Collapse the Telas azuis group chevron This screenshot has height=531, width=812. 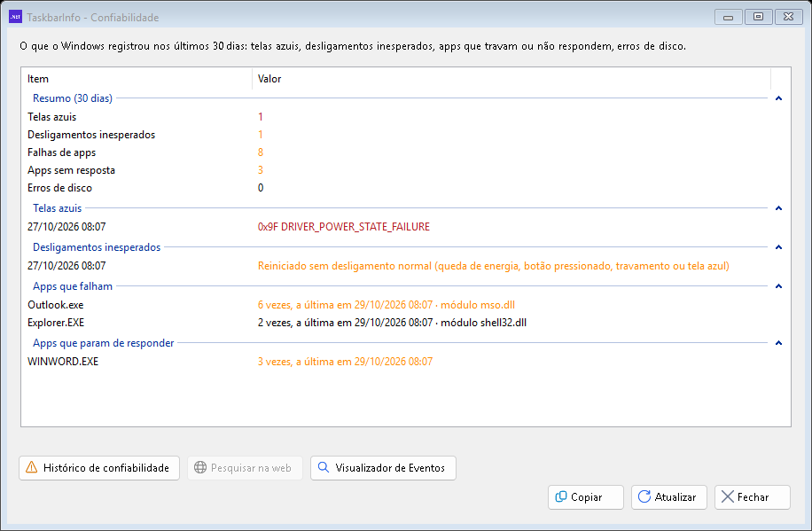point(778,208)
